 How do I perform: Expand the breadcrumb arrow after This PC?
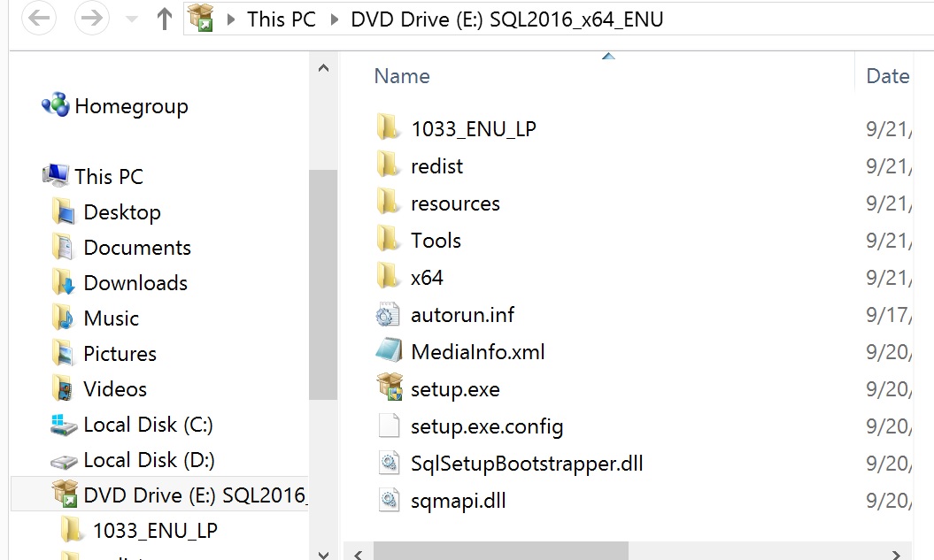point(334,19)
